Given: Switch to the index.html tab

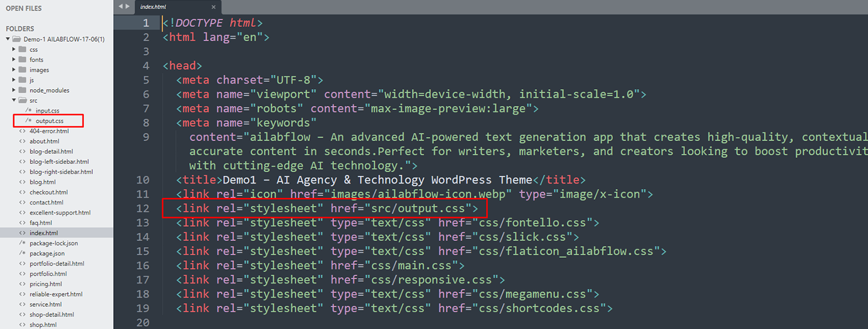Looking at the screenshot, I should [x=153, y=7].
